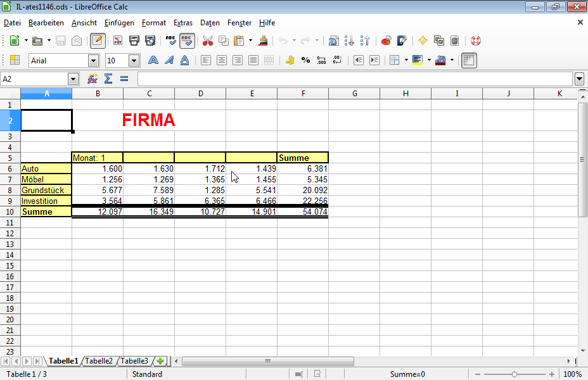Image resolution: width=588 pixels, height=380 pixels.
Task: Add a decimal place
Action: pyautogui.click(x=321, y=60)
